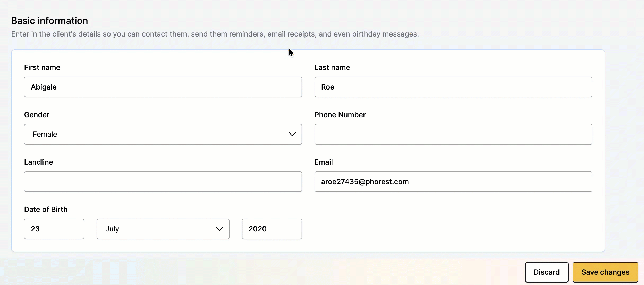Click the birth year field showing 2020

coord(272,229)
